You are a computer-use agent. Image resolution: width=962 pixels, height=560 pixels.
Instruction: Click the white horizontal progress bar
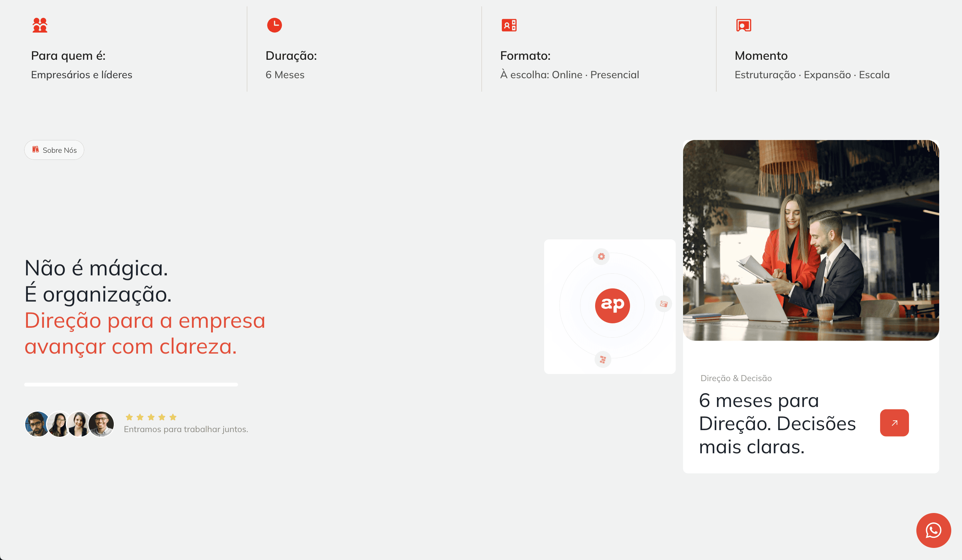pos(131,384)
